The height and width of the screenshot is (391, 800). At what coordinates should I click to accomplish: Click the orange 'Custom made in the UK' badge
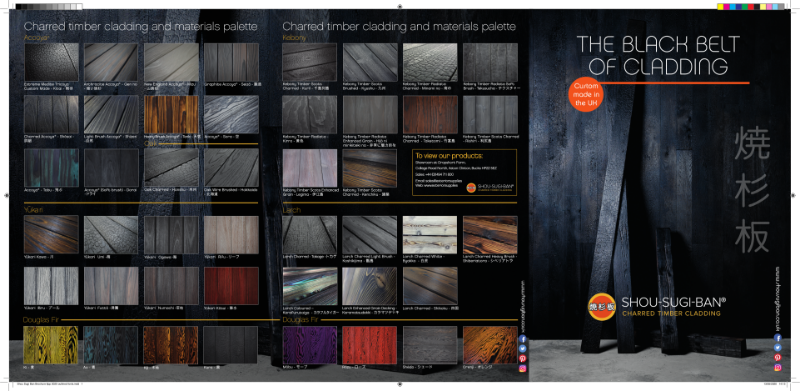586,93
